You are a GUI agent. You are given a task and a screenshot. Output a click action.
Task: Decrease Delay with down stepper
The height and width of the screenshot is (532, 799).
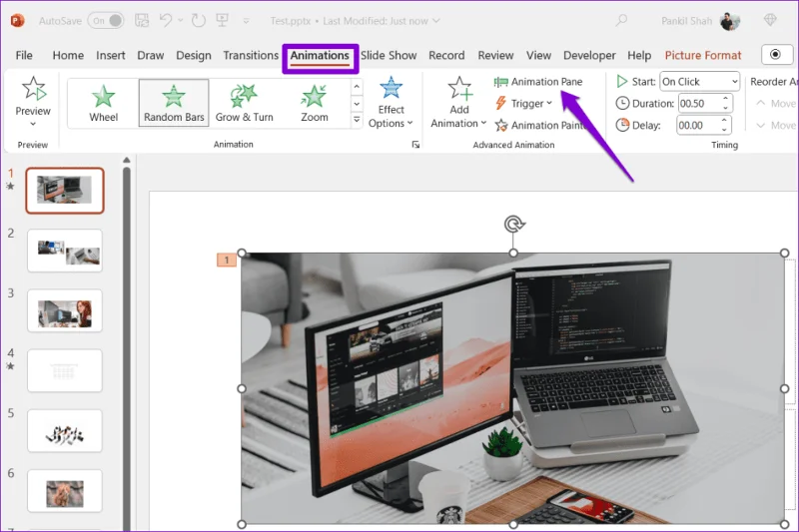[x=724, y=130]
